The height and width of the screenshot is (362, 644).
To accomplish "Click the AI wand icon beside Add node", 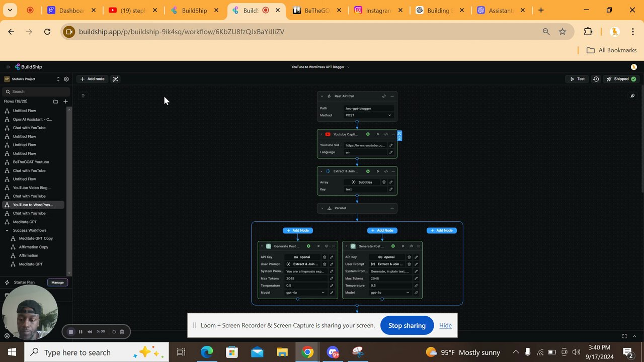I will point(115,79).
